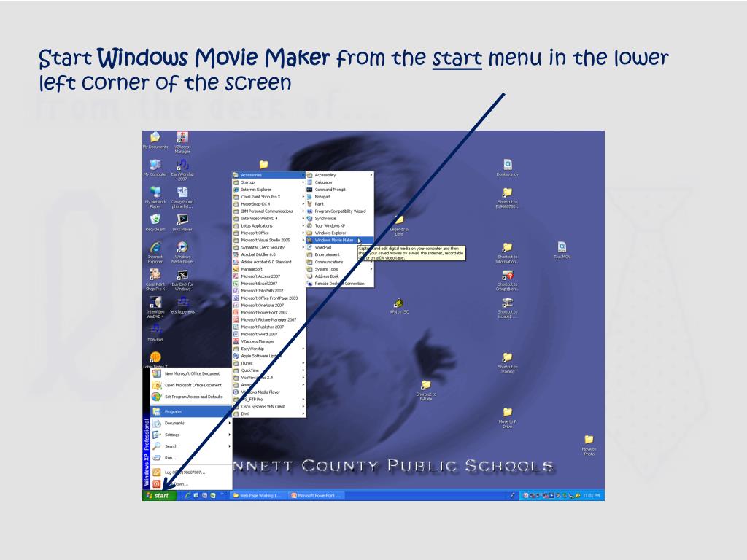
Task: Open the VZAccess Manager desktop icon
Action: tap(182, 142)
